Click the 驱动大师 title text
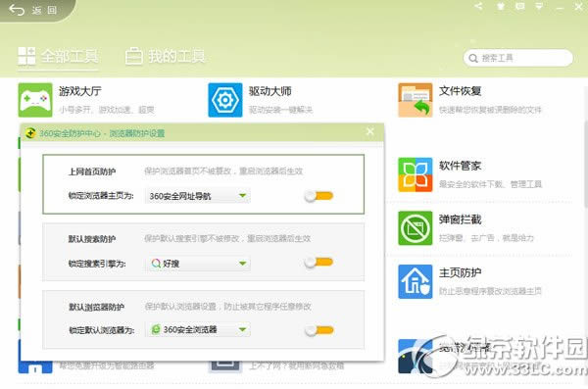The width and height of the screenshot is (588, 389). click(270, 91)
